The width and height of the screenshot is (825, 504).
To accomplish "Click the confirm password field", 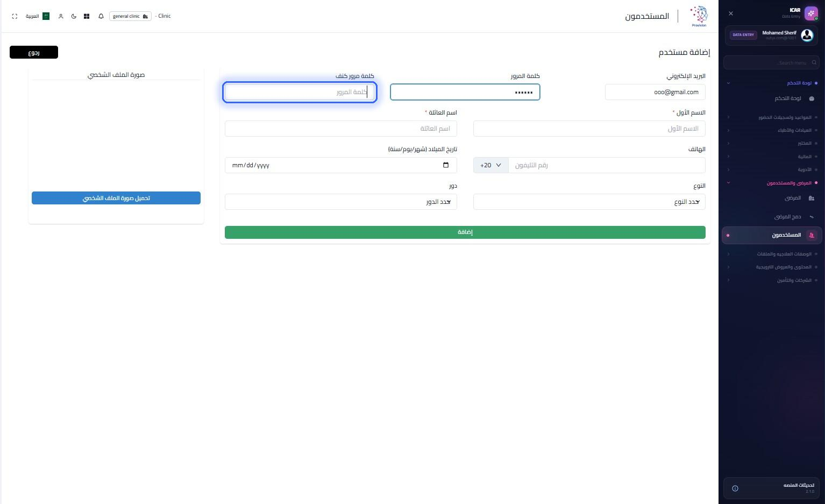I will pos(300,92).
